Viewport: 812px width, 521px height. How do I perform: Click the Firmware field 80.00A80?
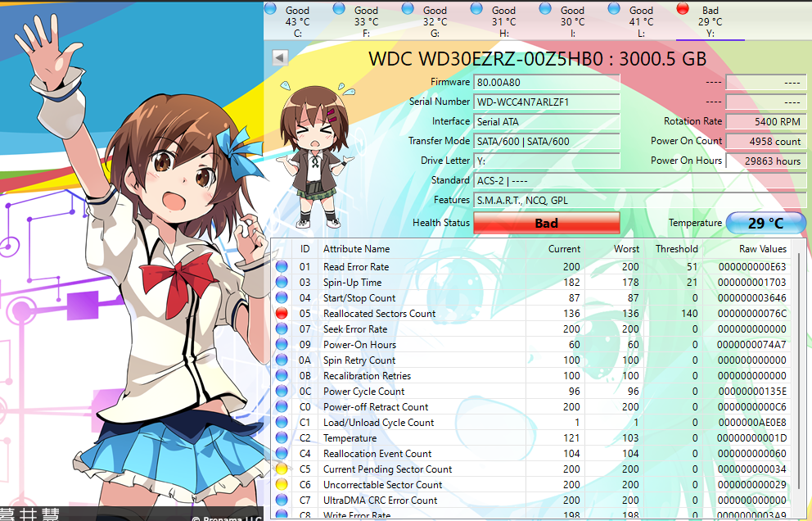tap(546, 82)
